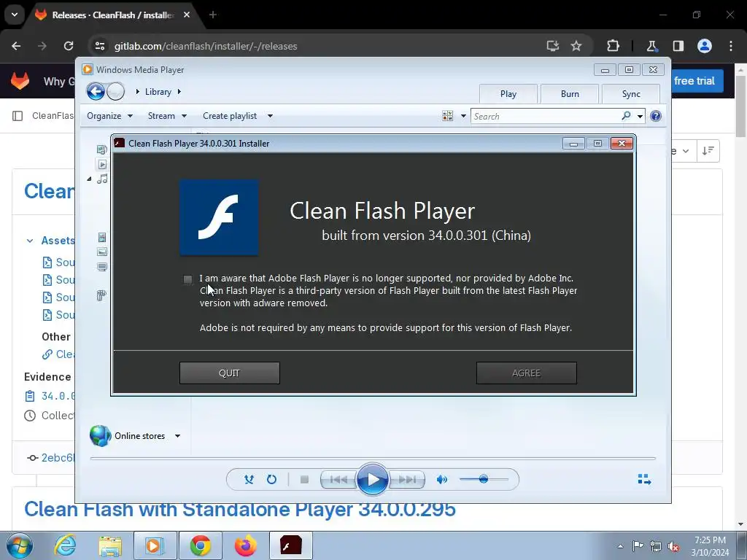The width and height of the screenshot is (747, 560).
Task: Click the Stop button in Media Player
Action: click(x=304, y=480)
